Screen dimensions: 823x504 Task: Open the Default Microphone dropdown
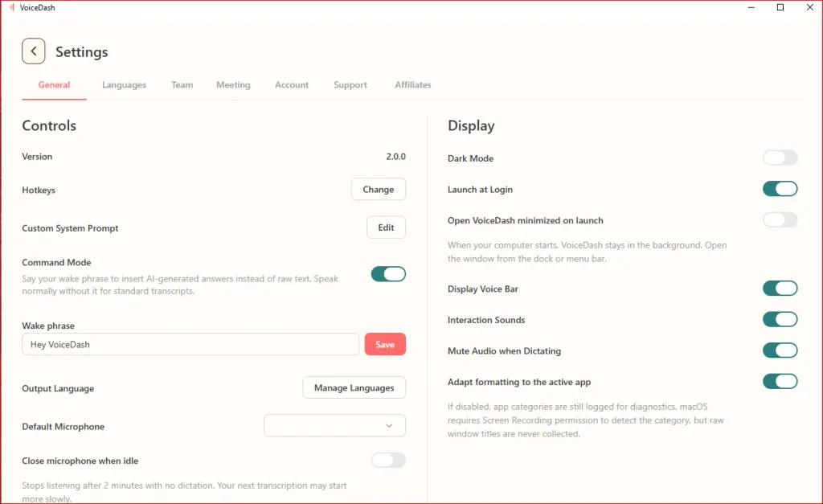point(334,426)
